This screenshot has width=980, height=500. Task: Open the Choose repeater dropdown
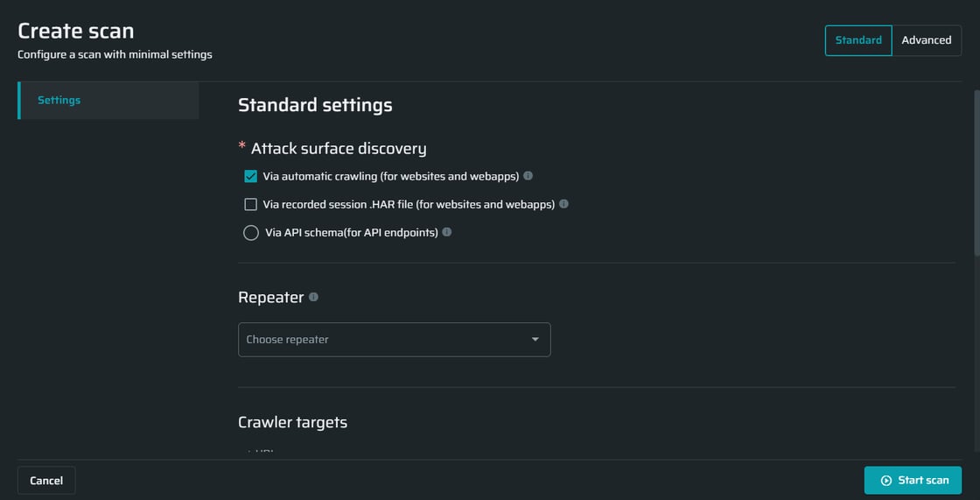coord(394,340)
